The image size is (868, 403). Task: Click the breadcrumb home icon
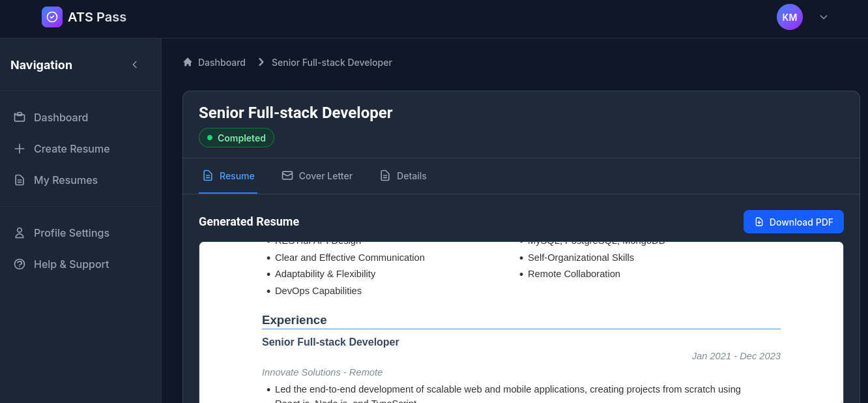188,62
